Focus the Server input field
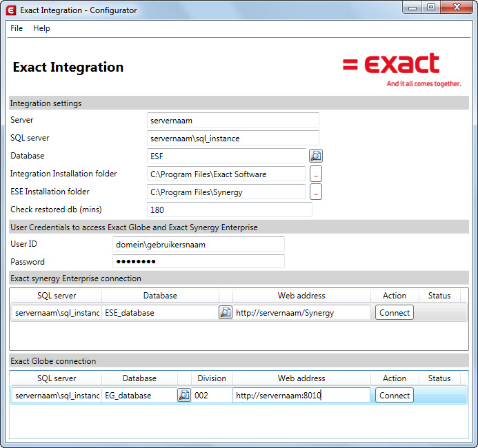The height and width of the screenshot is (448, 478). (x=233, y=120)
